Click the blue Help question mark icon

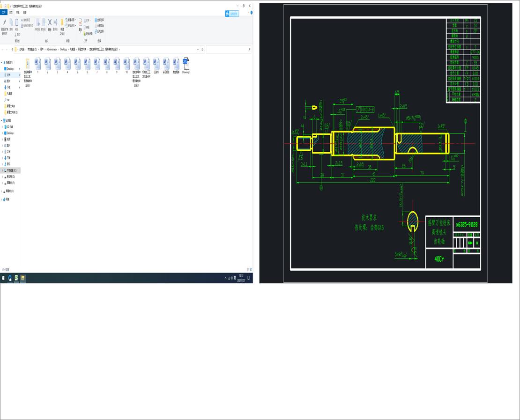point(252,13)
